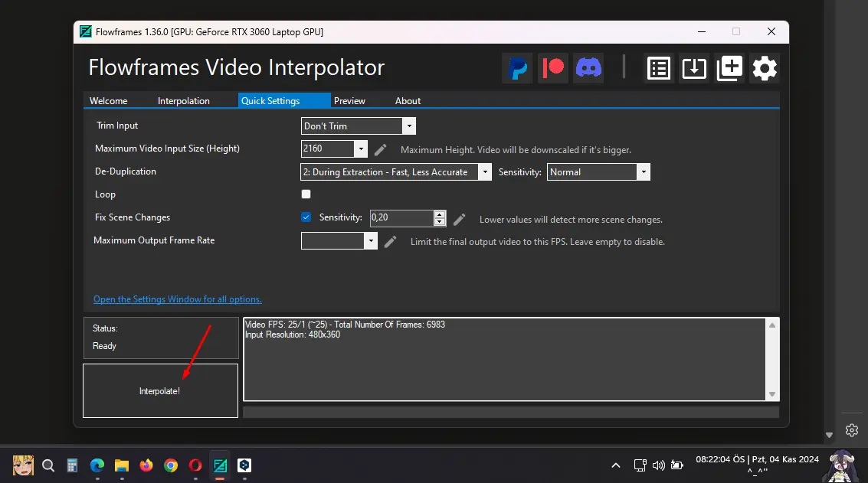Click the Input Resolution: 480x360 log line

pos(293,335)
